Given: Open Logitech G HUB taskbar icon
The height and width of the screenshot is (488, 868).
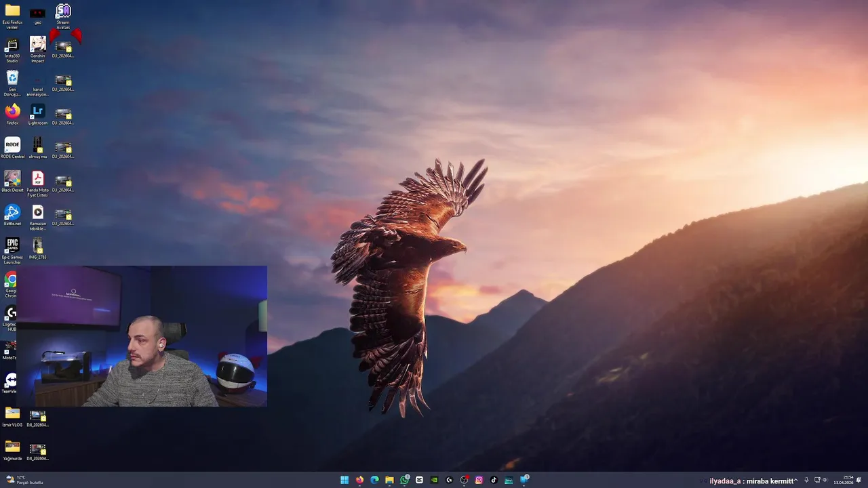Looking at the screenshot, I should [x=449, y=480].
